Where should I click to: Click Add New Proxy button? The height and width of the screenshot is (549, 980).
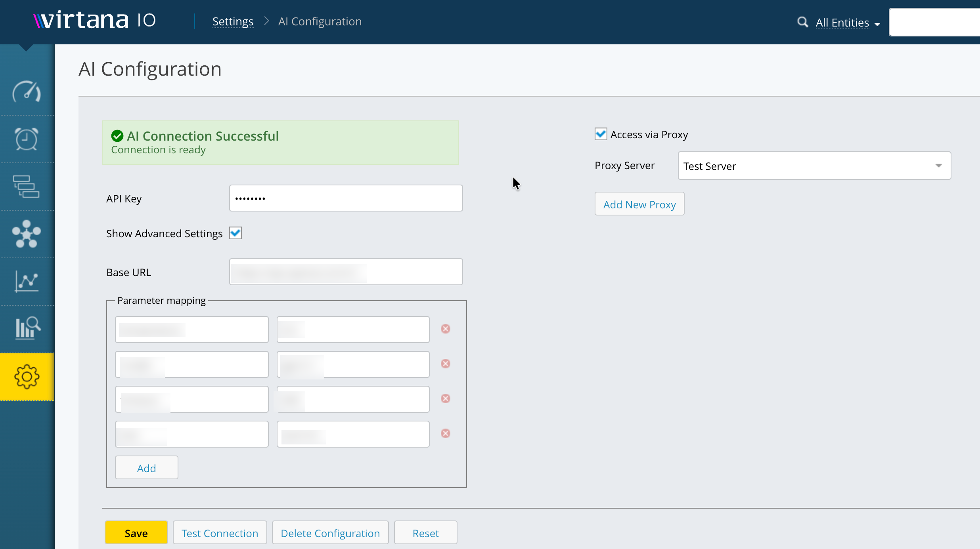pos(639,204)
